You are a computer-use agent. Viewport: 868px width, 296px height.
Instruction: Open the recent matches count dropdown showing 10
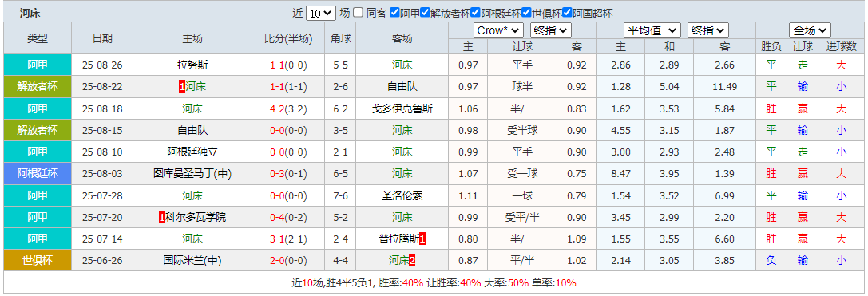coord(321,14)
